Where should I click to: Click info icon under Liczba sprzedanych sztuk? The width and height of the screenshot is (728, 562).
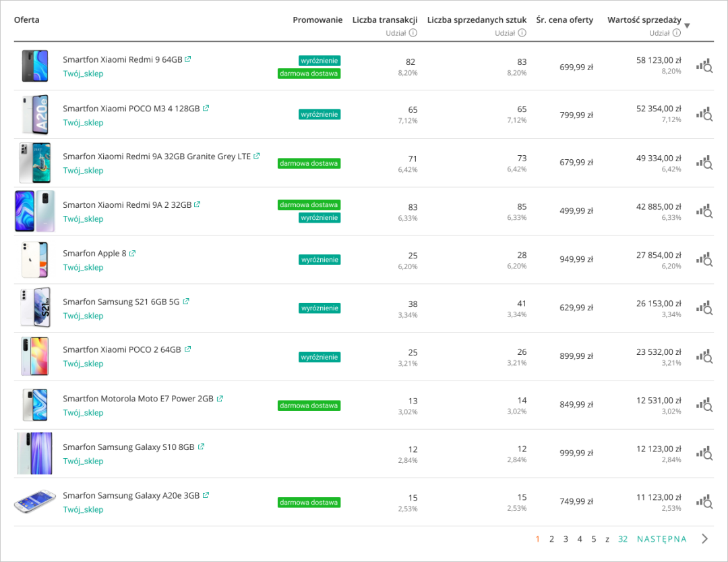pos(522,32)
